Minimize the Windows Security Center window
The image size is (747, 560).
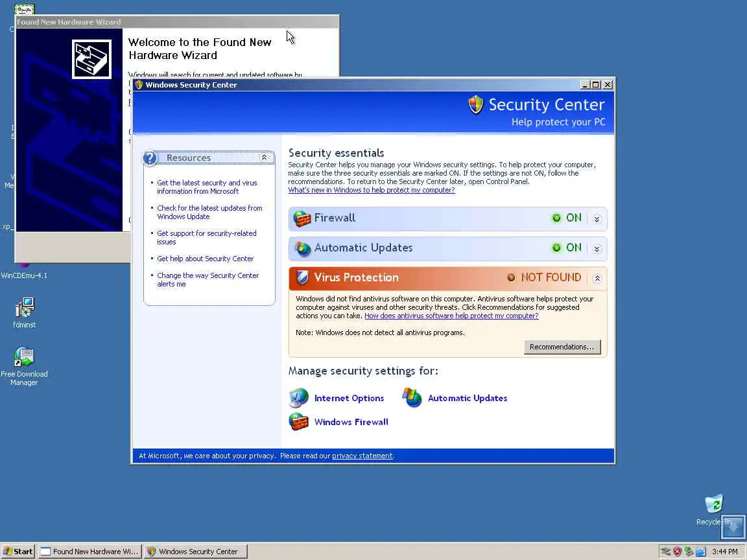585,85
